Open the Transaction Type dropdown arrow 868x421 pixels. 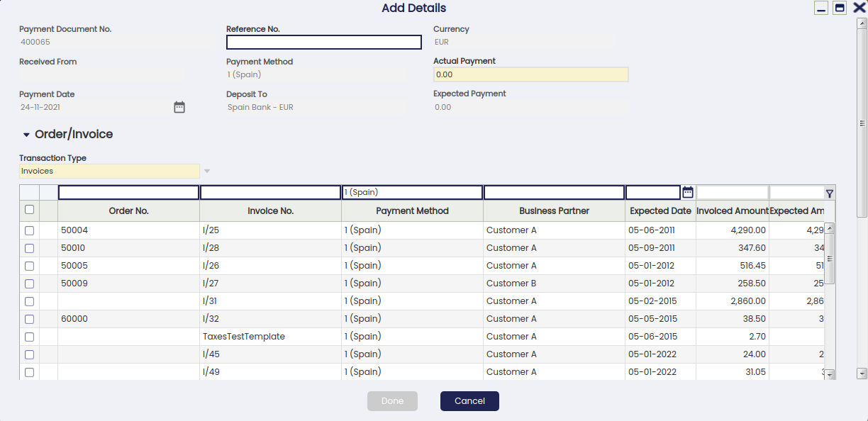point(207,171)
